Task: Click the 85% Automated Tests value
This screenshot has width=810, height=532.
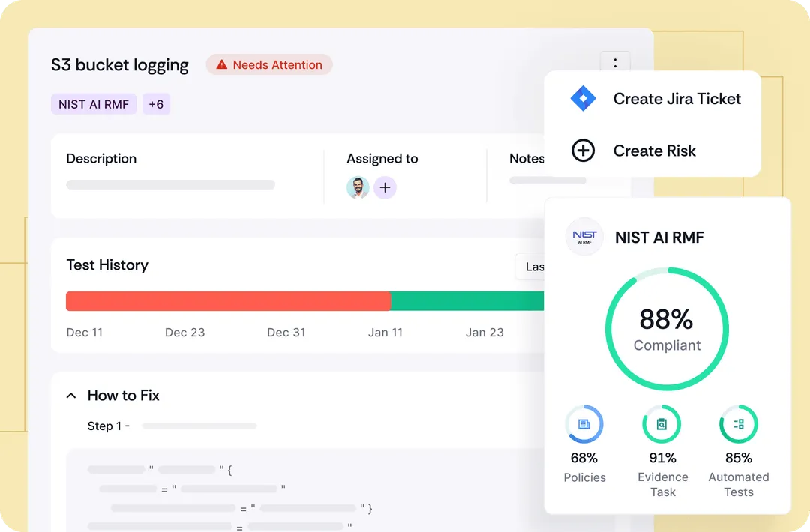Action: coord(739,458)
